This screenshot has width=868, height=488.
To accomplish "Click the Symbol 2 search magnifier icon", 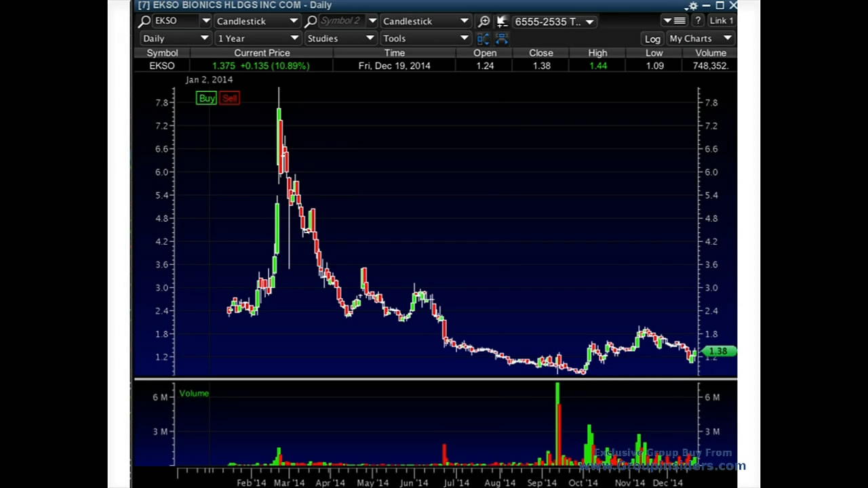I will [311, 21].
